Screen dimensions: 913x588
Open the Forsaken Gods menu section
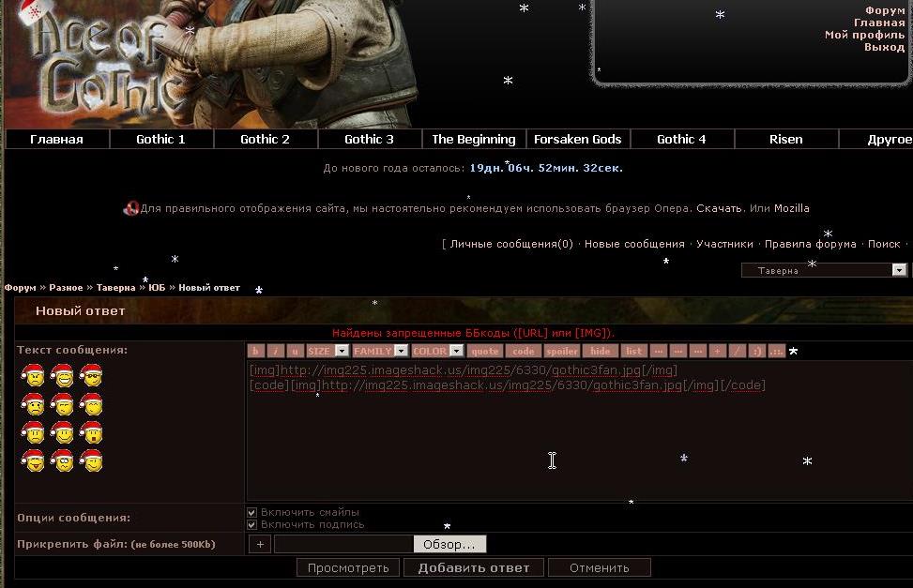click(578, 139)
